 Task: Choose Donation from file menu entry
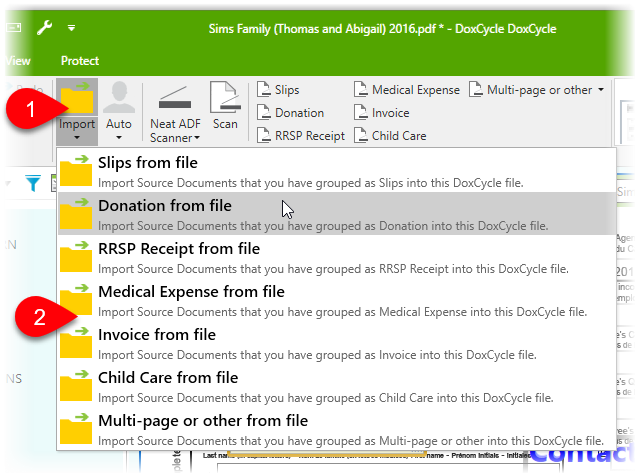336,214
